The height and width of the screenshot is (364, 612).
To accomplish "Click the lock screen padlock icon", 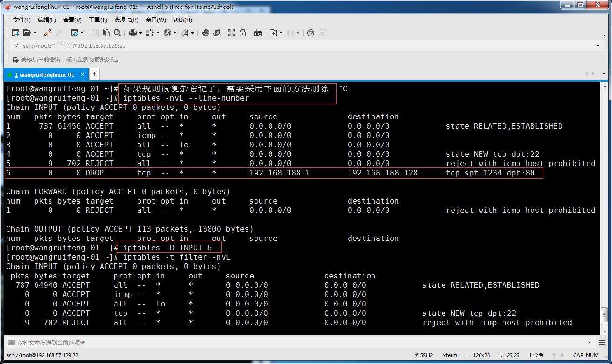I will click(243, 33).
